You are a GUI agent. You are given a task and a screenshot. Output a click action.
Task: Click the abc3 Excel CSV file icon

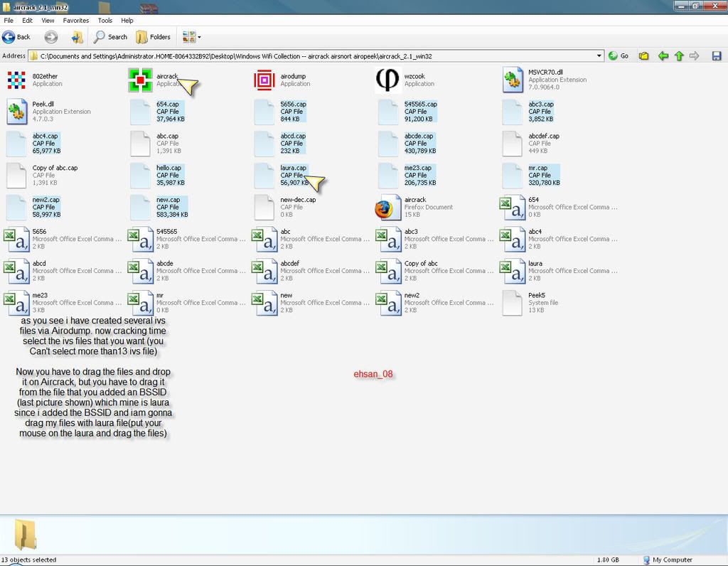pos(388,239)
